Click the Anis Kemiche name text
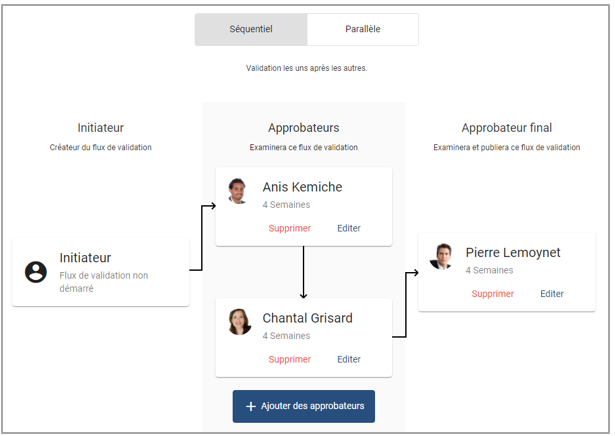The height and width of the screenshot is (436, 615). point(302,187)
